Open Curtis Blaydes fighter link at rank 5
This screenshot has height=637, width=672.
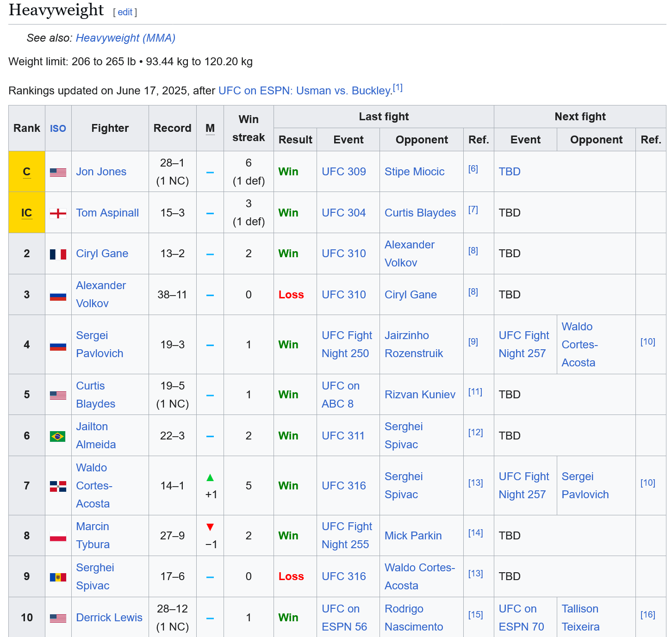pyautogui.click(x=95, y=395)
